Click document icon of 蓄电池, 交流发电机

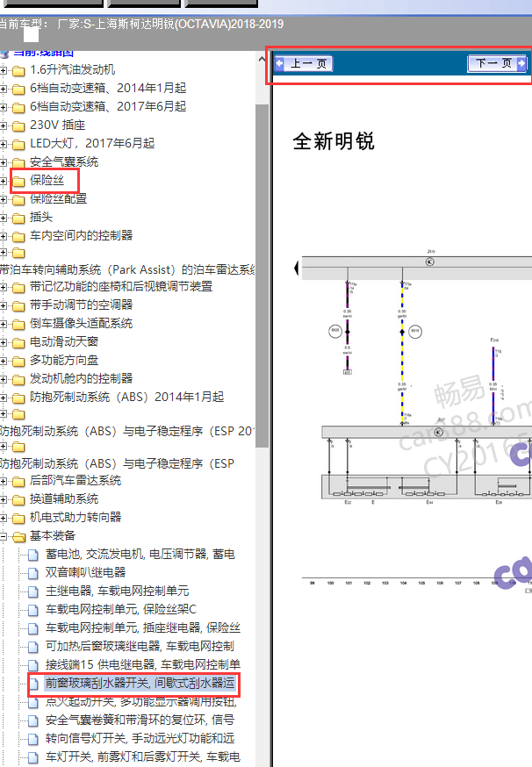[32, 556]
